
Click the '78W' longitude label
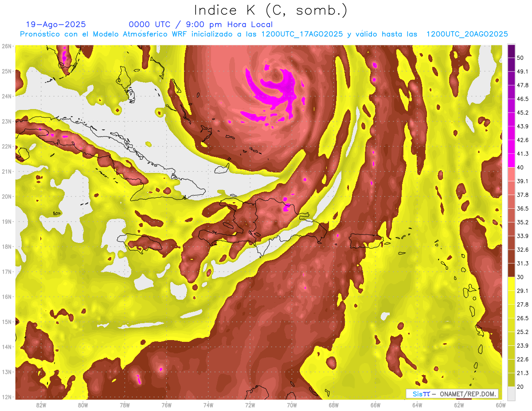pyautogui.click(x=125, y=405)
